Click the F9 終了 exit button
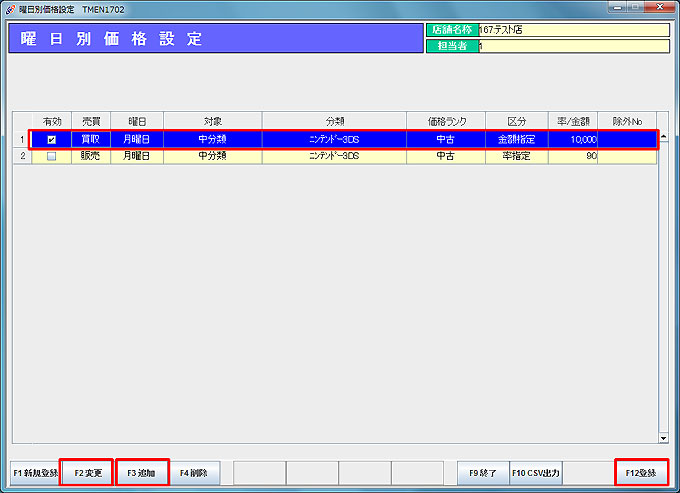The height and width of the screenshot is (493, 680). (483, 472)
